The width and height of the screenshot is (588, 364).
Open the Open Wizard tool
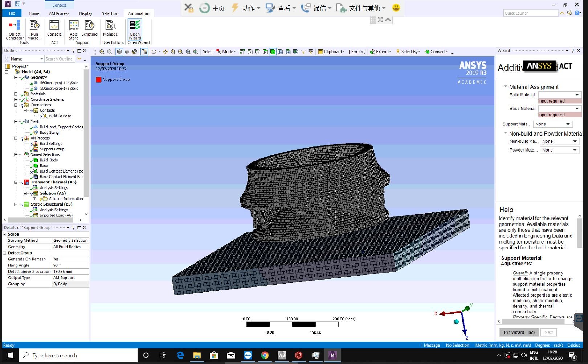tap(134, 31)
